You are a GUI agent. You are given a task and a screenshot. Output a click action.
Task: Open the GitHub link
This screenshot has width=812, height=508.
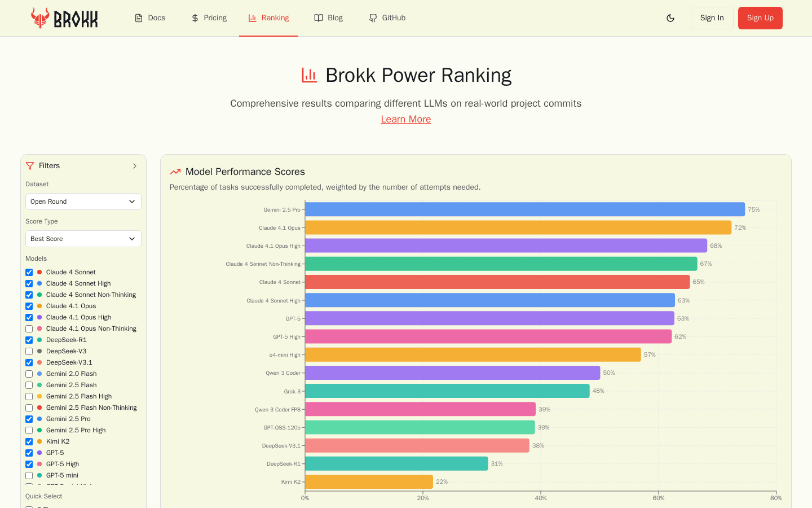click(x=387, y=18)
